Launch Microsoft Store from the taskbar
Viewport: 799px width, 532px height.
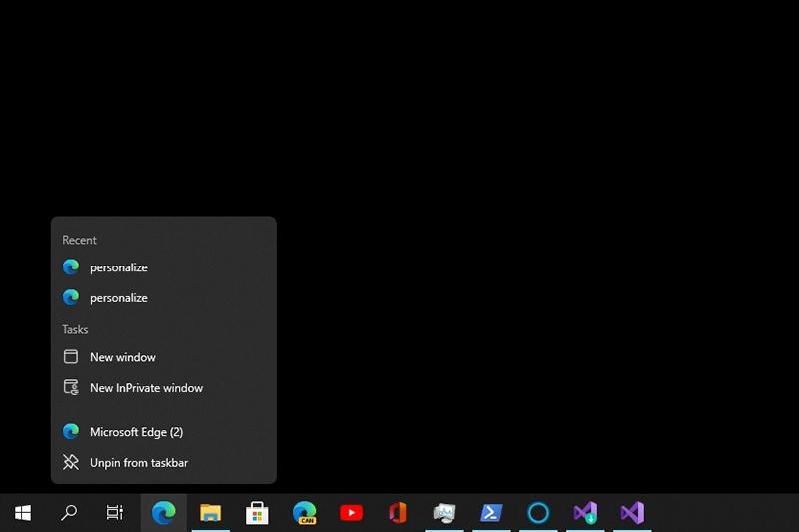257,513
